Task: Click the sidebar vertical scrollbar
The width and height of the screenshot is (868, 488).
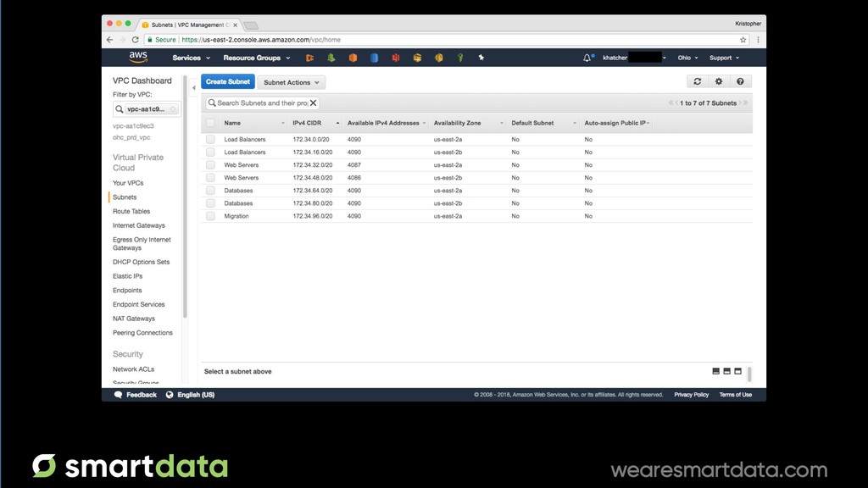Action: pyautogui.click(x=185, y=197)
